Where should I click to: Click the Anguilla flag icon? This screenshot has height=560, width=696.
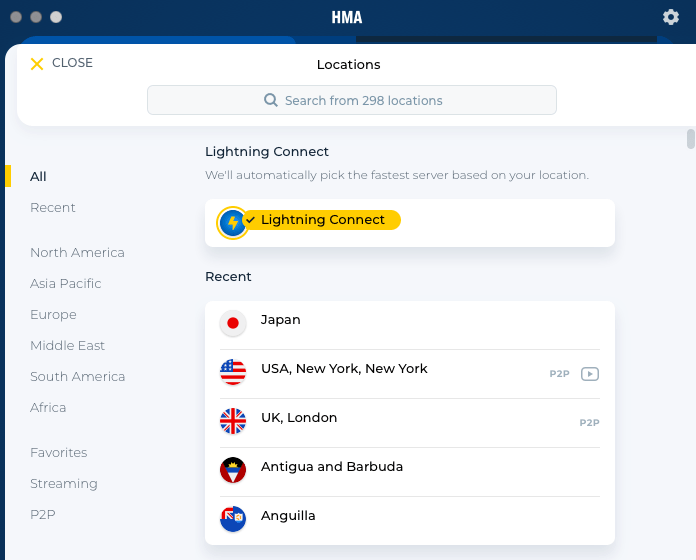click(233, 519)
